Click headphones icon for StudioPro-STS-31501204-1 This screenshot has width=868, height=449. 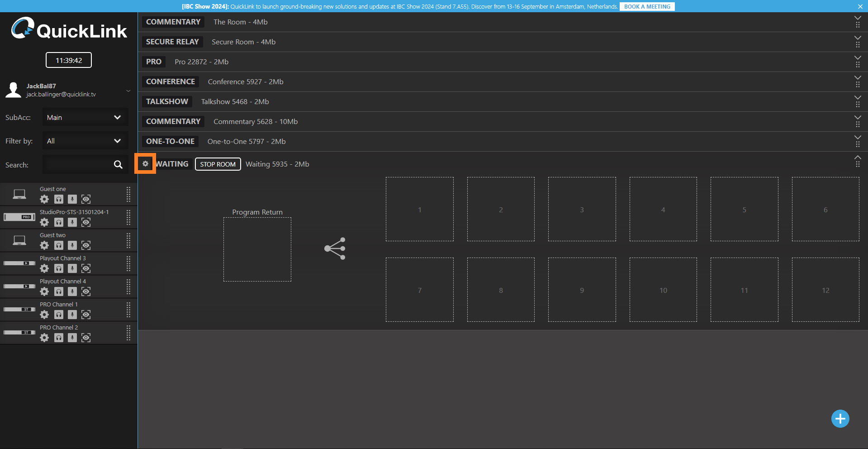(x=59, y=222)
